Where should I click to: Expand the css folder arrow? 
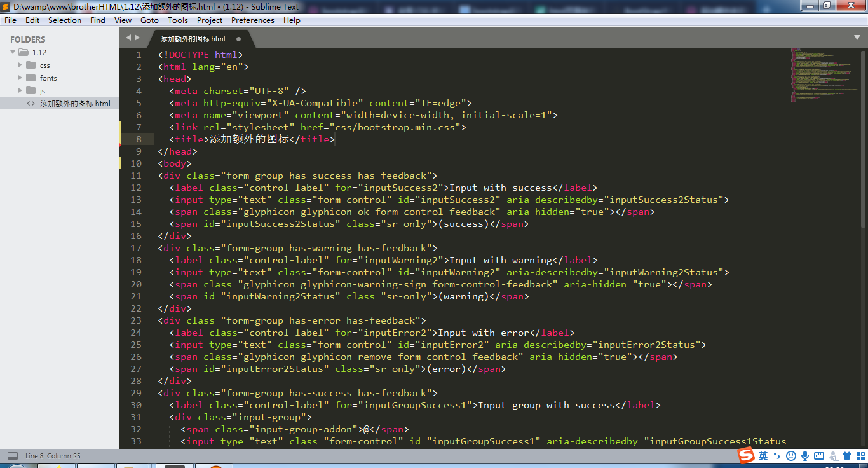click(21, 65)
